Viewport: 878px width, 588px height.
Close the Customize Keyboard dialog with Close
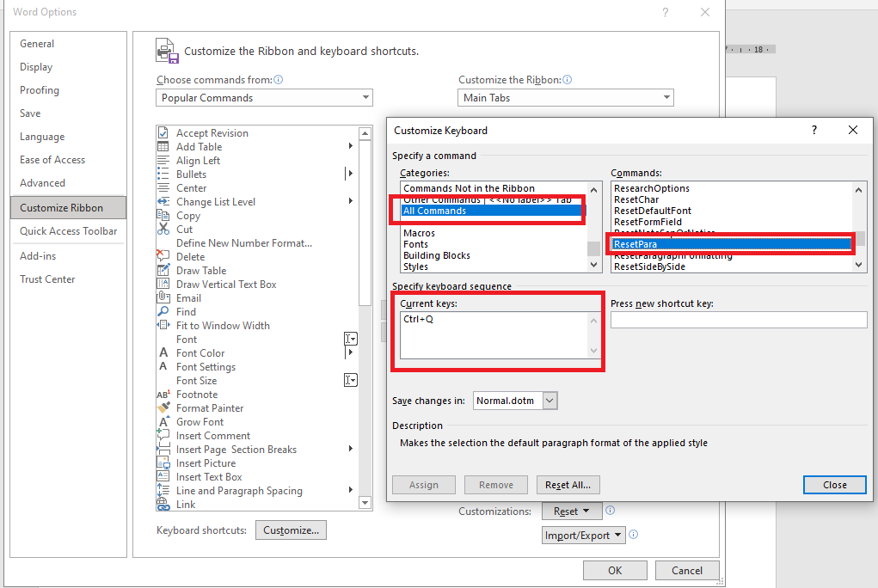(835, 485)
